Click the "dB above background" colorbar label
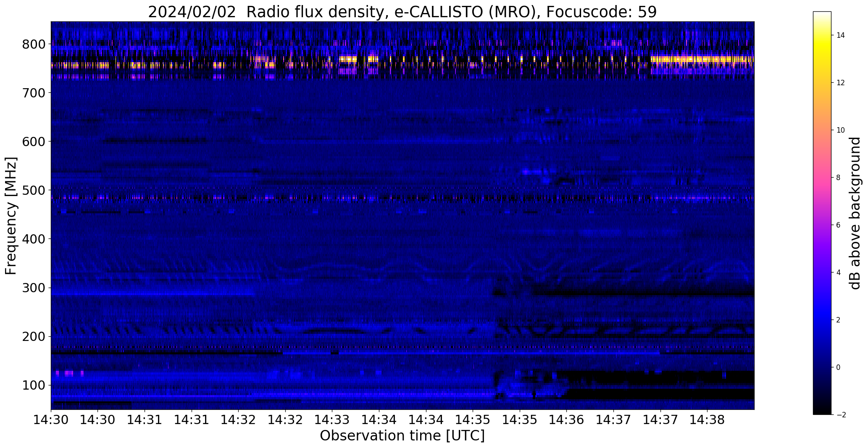Viewport: 868px width, 448px height. tap(855, 213)
